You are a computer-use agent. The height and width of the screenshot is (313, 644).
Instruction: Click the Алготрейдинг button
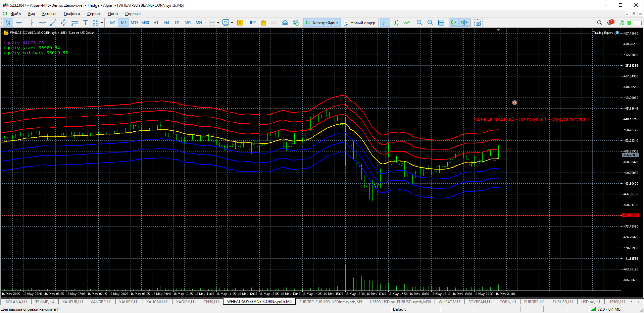(x=321, y=23)
